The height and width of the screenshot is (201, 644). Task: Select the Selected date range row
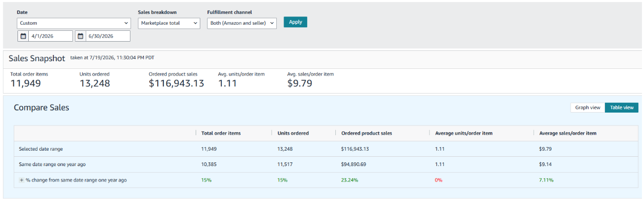tap(326, 149)
